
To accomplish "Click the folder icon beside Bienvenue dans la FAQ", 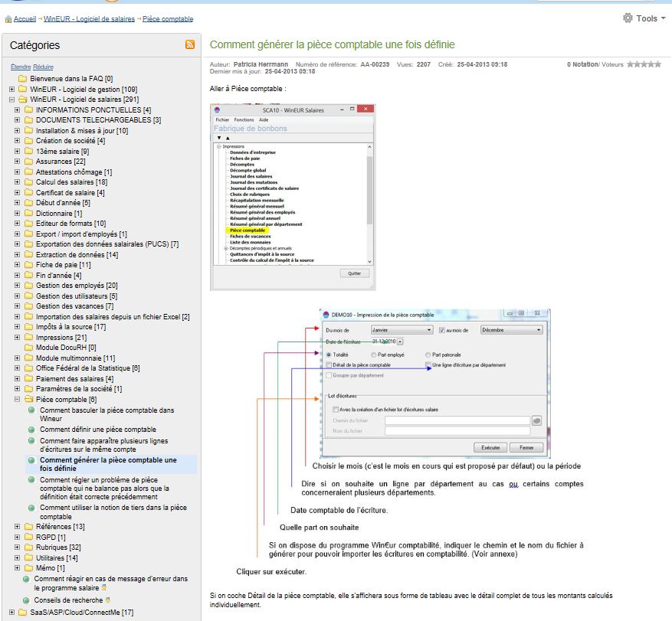I will pyautogui.click(x=23, y=79).
